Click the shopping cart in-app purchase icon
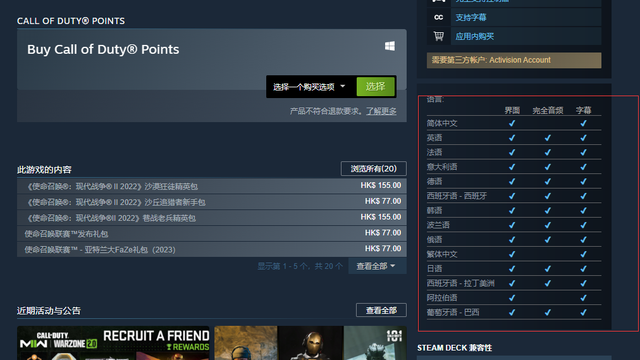640x360 pixels. click(438, 36)
